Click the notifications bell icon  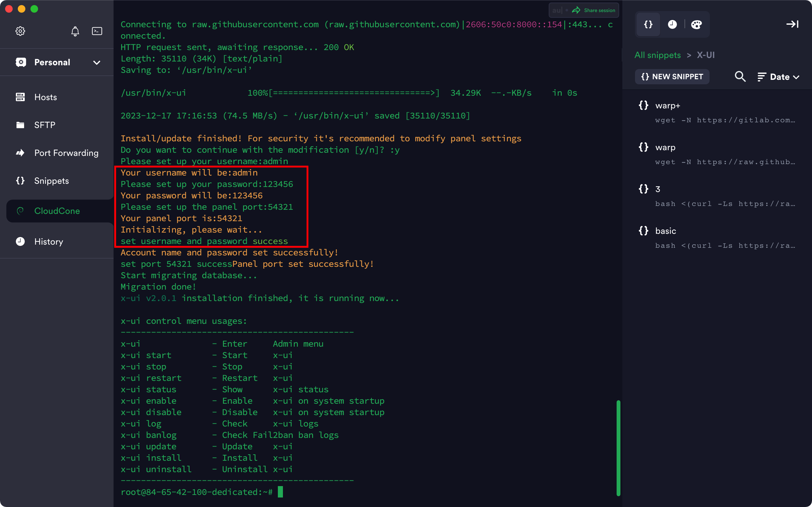pos(75,31)
